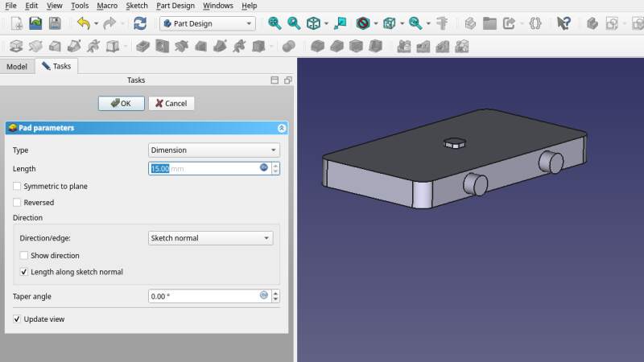Select the Mirrored pattern icon
644x362 pixels.
coord(404,46)
